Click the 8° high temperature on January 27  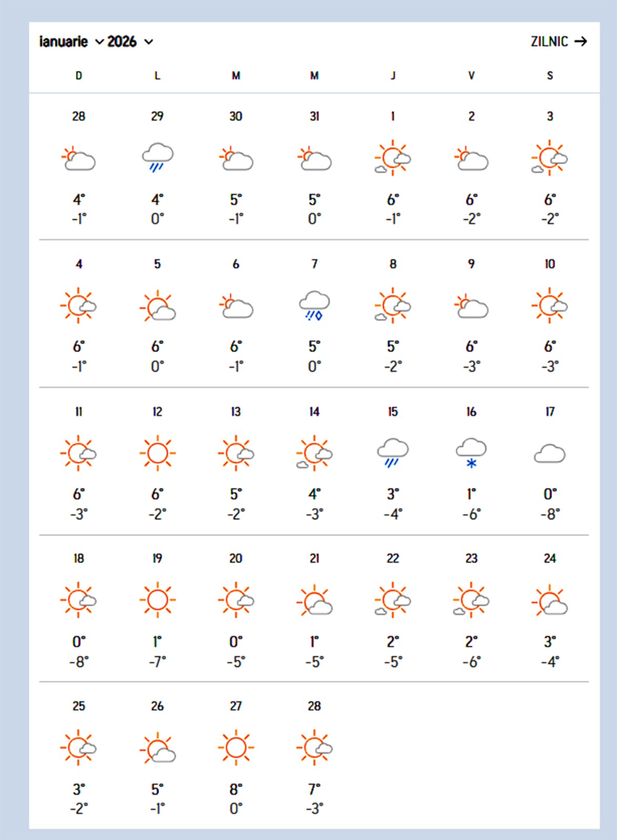click(236, 789)
